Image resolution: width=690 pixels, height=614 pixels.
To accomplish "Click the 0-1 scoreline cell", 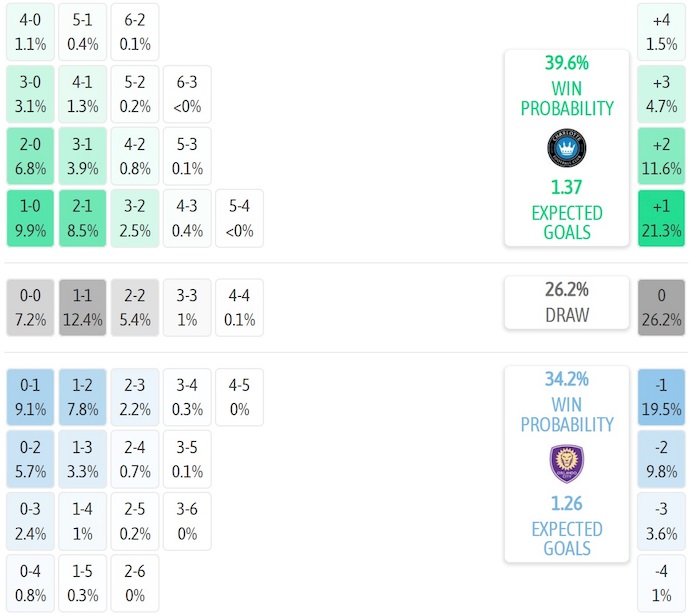I will tap(31, 397).
